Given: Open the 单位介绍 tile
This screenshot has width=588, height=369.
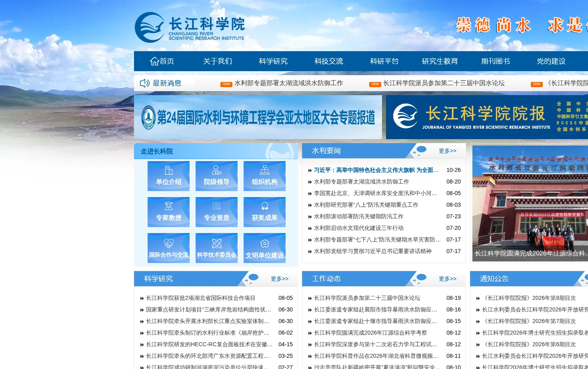Looking at the screenshot, I should coord(168,176).
